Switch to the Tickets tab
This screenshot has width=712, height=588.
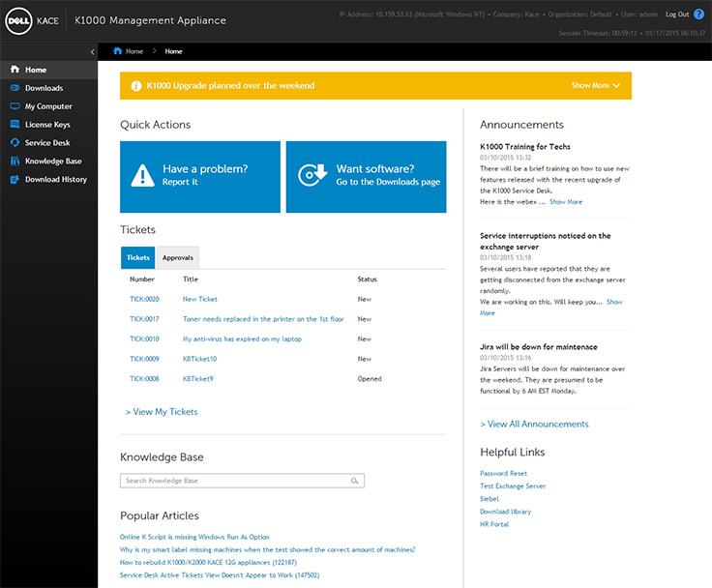pos(138,257)
